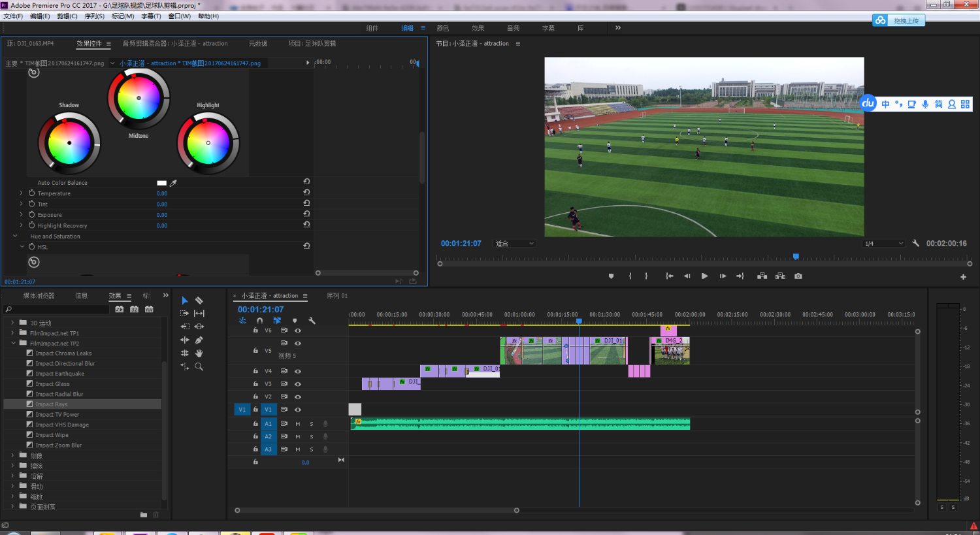Switch to 颜色 workspace
Viewport: 980px width, 535px height.
[x=443, y=28]
